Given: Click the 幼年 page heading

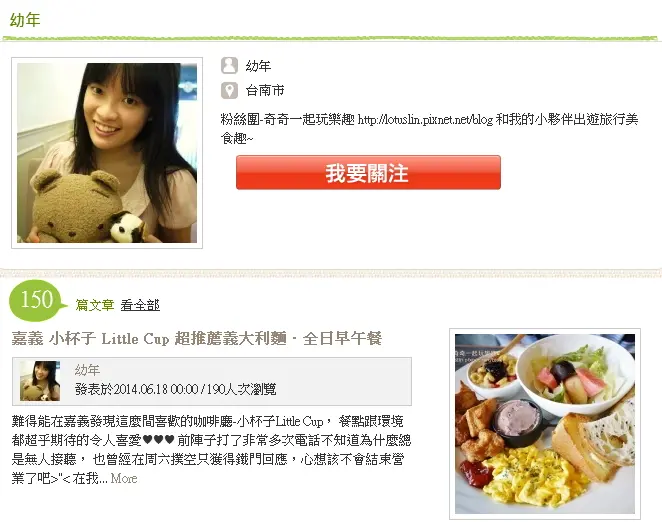Looking at the screenshot, I should coord(25,20).
